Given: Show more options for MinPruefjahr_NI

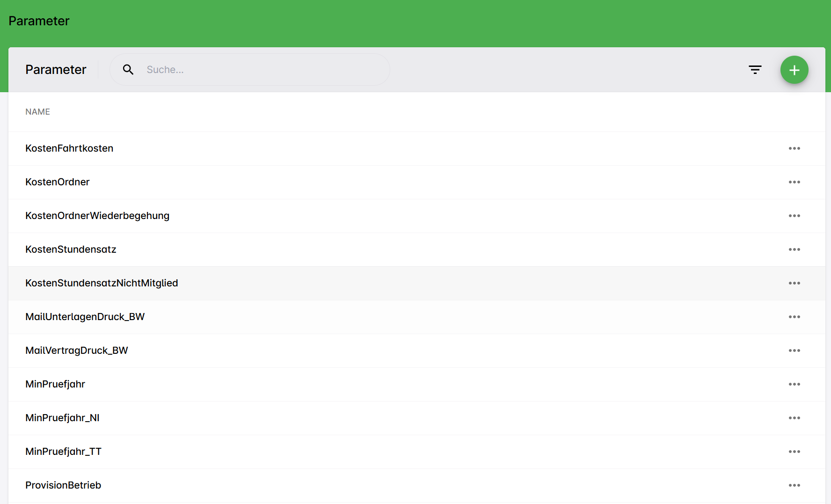Looking at the screenshot, I should (794, 418).
